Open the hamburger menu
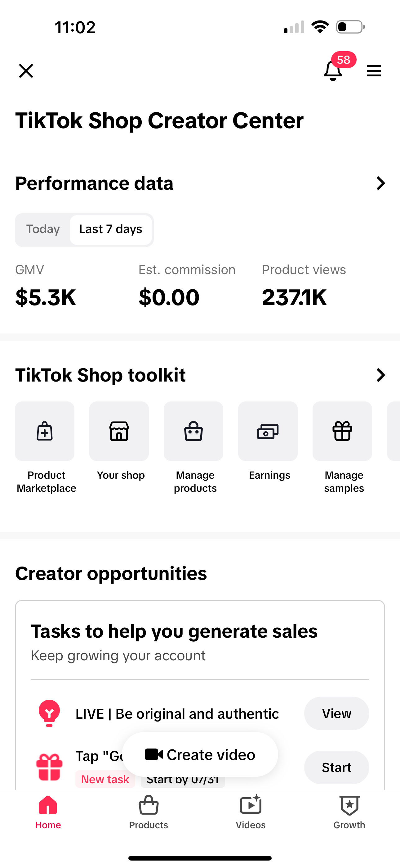Image resolution: width=400 pixels, height=868 pixels. tap(374, 71)
